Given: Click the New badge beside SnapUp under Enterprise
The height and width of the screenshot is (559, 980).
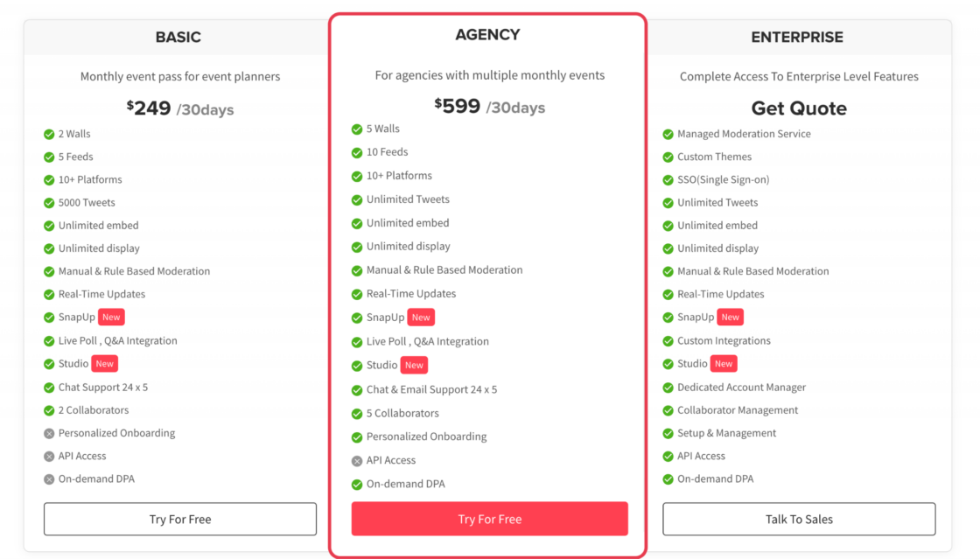Looking at the screenshot, I should [730, 318].
